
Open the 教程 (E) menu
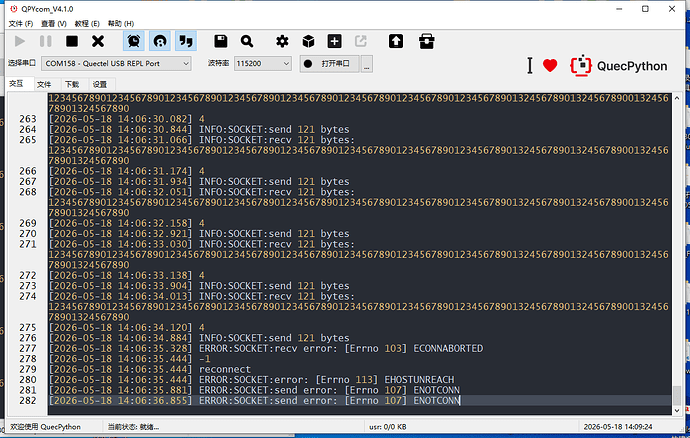87,23
